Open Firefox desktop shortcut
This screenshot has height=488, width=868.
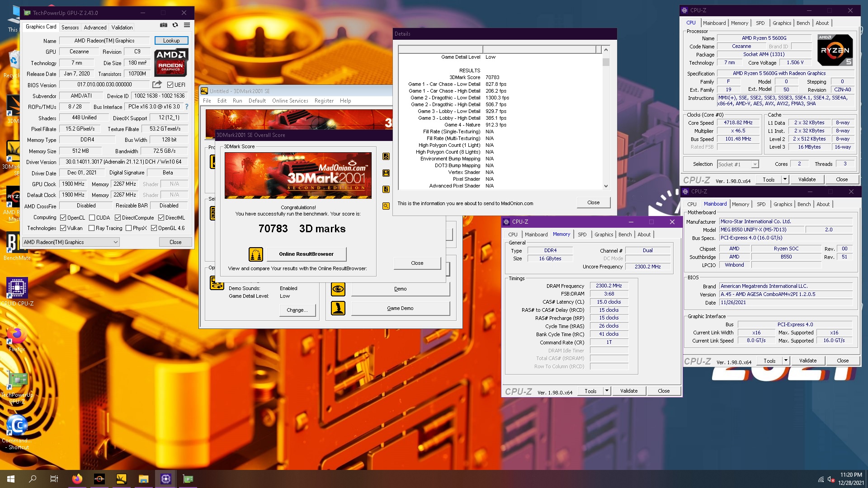point(17,339)
